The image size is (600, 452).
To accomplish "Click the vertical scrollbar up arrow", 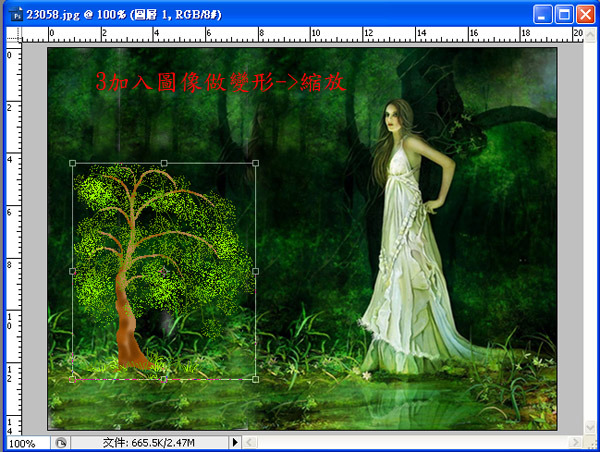I will tap(590, 34).
